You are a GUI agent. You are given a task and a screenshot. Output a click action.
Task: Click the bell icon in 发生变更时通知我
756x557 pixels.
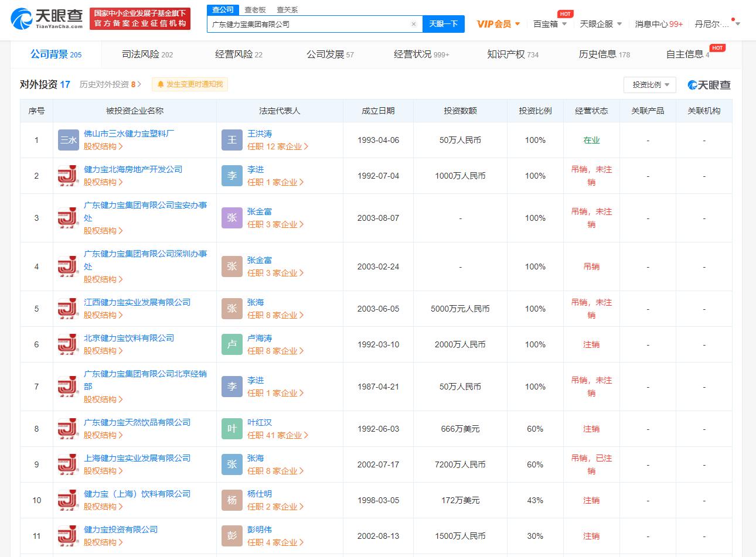point(158,84)
